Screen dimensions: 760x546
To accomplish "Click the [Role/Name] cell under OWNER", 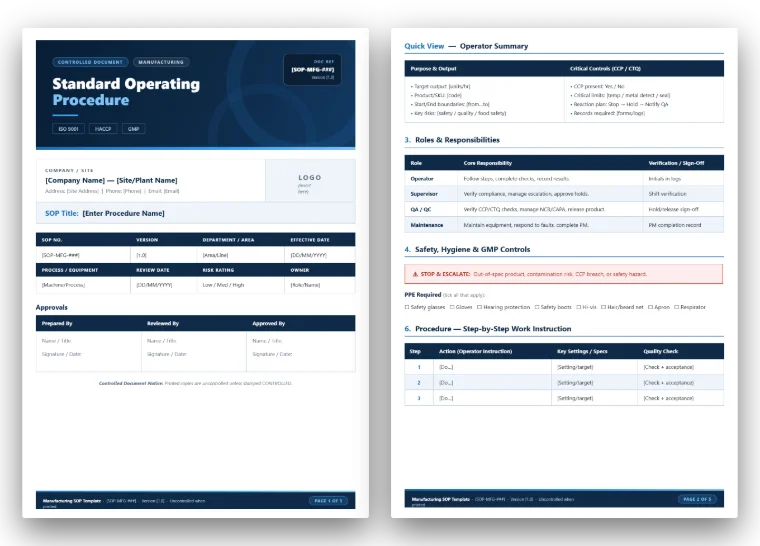I will click(320, 285).
